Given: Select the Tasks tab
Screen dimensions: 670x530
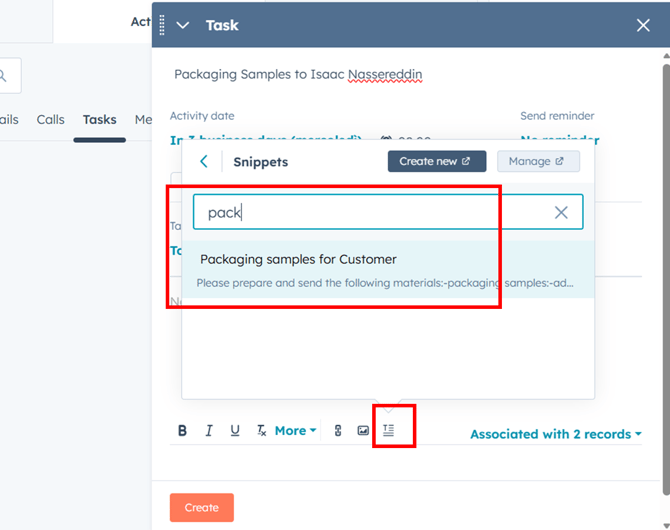Looking at the screenshot, I should 99,120.
